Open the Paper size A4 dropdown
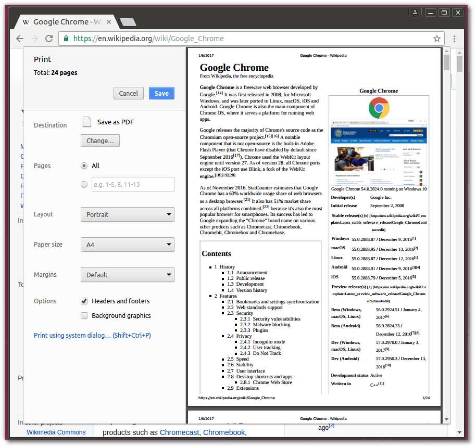This screenshot has height=448, width=476. click(x=128, y=245)
